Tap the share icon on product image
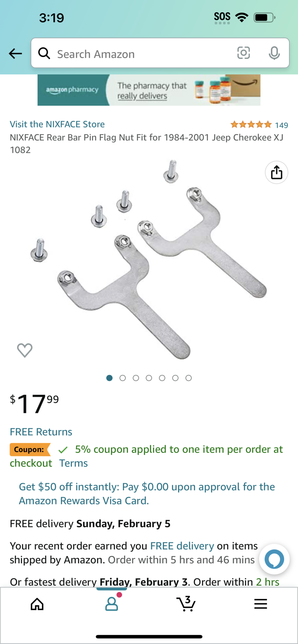298x644 pixels. click(x=276, y=172)
